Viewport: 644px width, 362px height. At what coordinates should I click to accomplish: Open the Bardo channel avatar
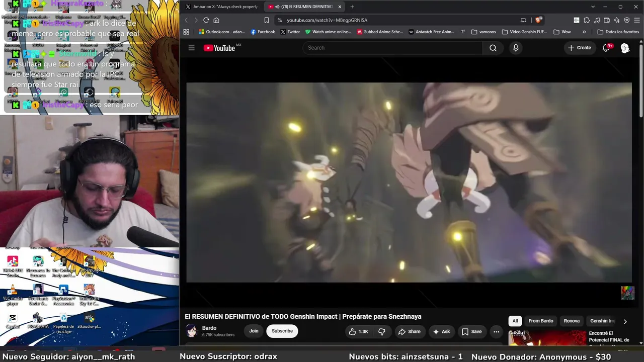pos(191,331)
